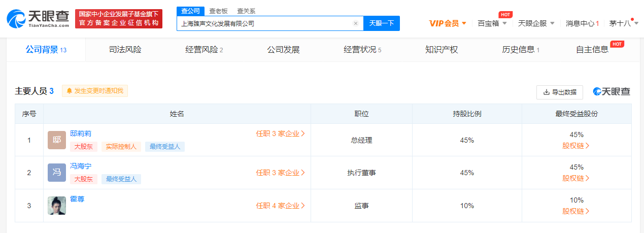Click the 冯 avatar icon in row 2

pyautogui.click(x=57, y=173)
